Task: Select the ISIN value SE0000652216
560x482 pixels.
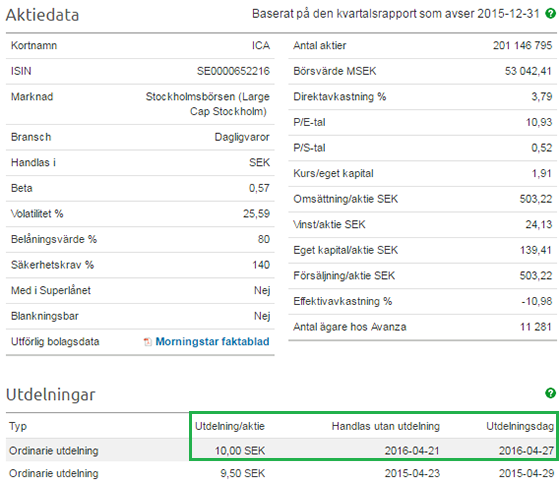Action: click(x=233, y=71)
